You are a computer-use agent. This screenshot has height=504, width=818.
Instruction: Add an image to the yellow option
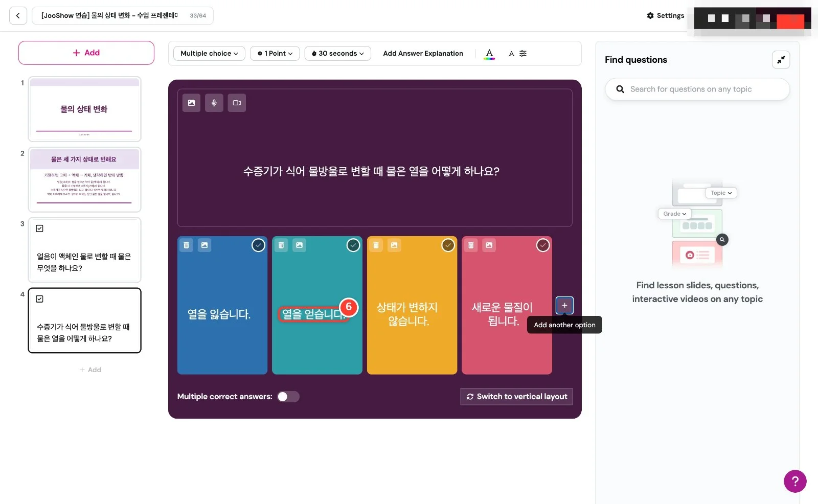coord(394,245)
